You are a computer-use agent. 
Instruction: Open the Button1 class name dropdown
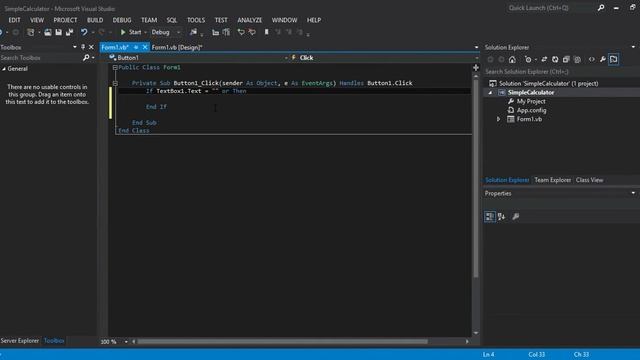point(286,58)
